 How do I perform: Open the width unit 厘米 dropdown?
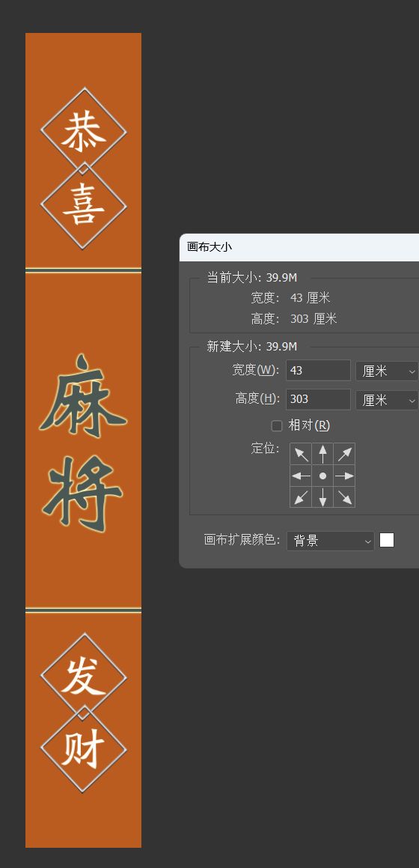tap(387, 371)
